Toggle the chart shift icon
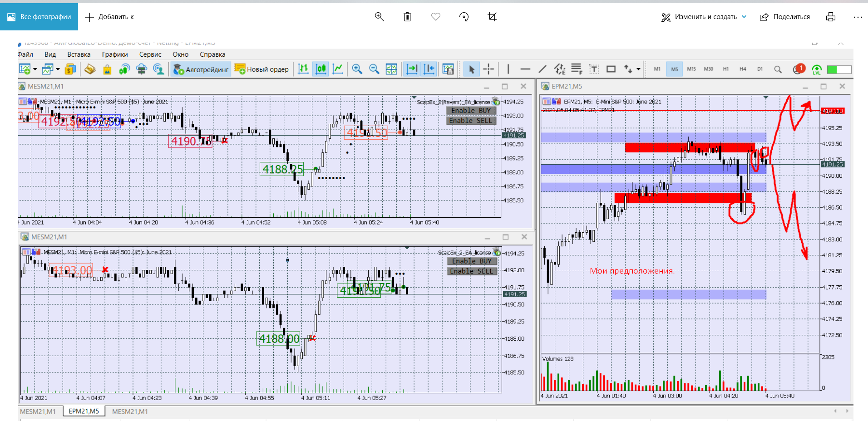The width and height of the screenshot is (868, 421). (429, 69)
